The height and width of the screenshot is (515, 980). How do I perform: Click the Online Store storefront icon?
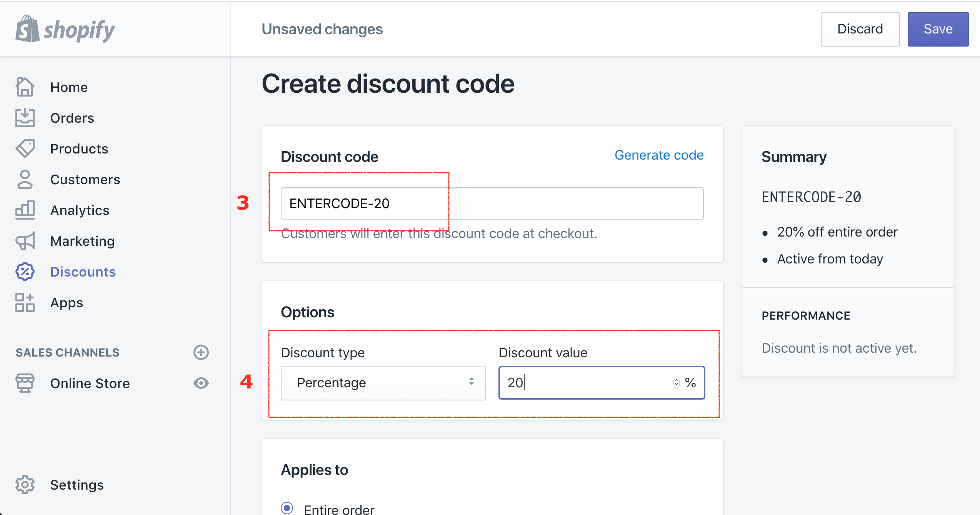point(25,383)
